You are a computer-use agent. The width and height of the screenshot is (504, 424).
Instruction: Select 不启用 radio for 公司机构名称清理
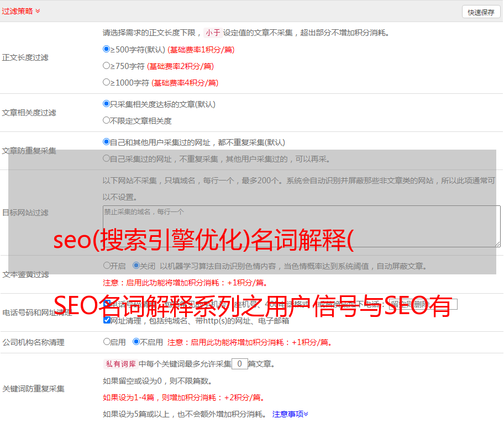[x=136, y=341]
